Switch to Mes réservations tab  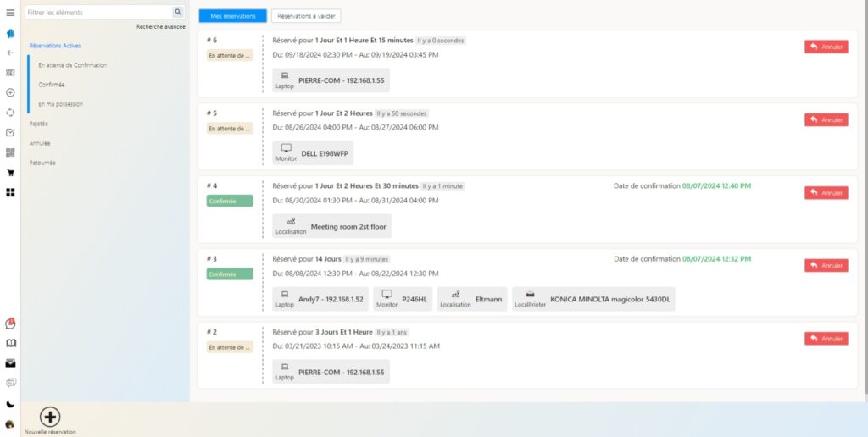232,16
